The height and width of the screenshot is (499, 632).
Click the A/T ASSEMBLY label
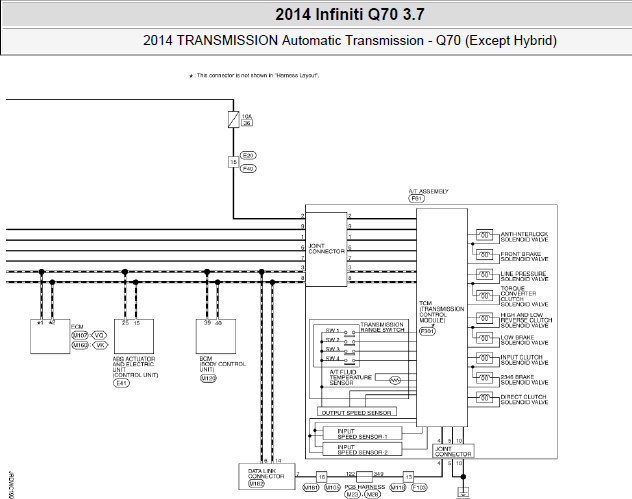tap(428, 191)
